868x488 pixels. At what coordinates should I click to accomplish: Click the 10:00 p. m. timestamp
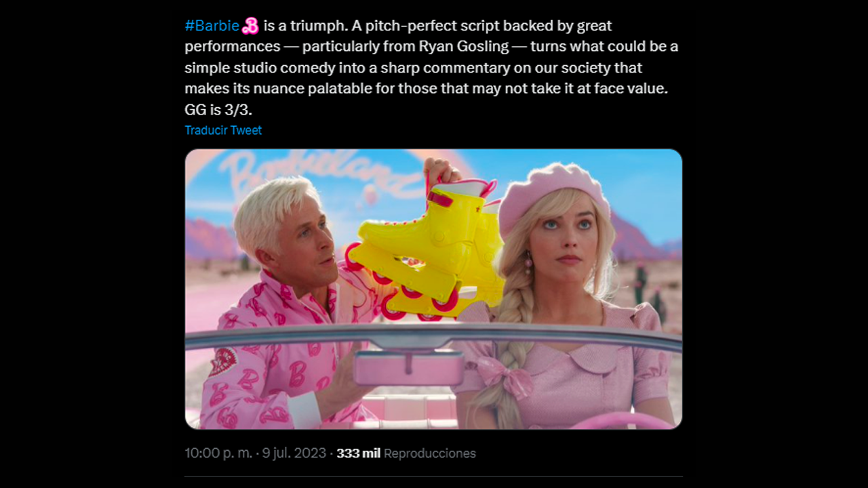coord(218,453)
